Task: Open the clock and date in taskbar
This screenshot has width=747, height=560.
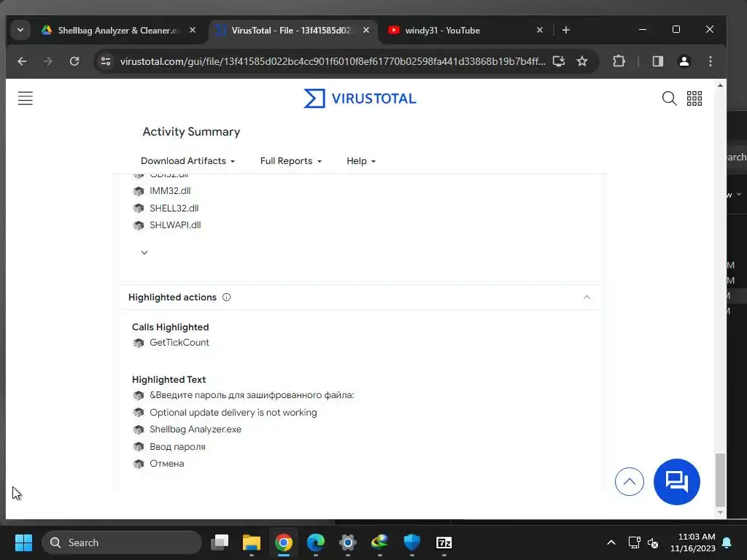Action: [x=693, y=542]
